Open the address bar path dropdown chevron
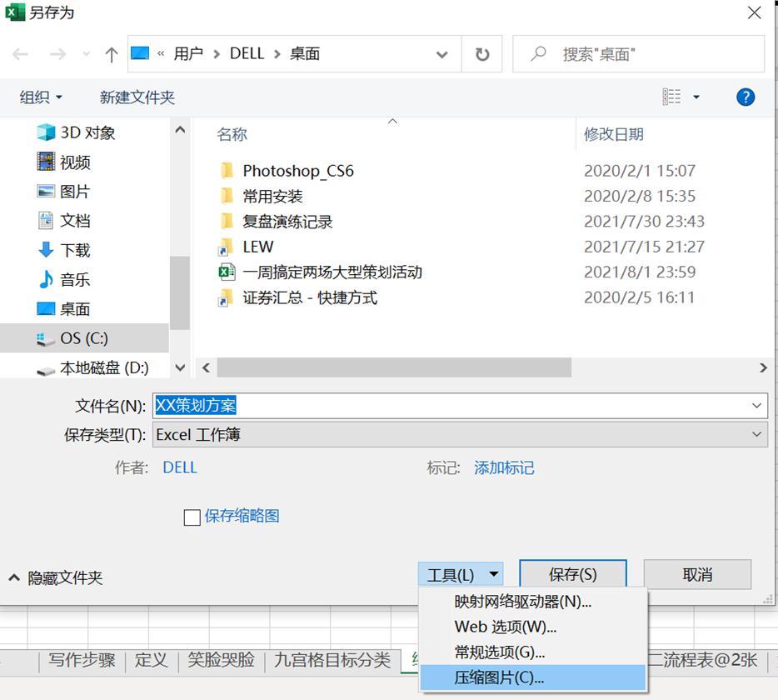 (442, 54)
